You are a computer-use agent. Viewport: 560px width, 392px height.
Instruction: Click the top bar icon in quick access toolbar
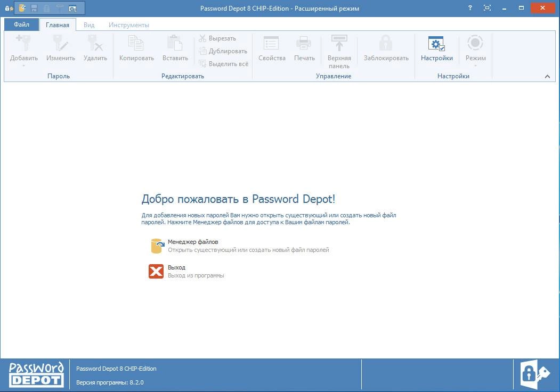[x=60, y=8]
